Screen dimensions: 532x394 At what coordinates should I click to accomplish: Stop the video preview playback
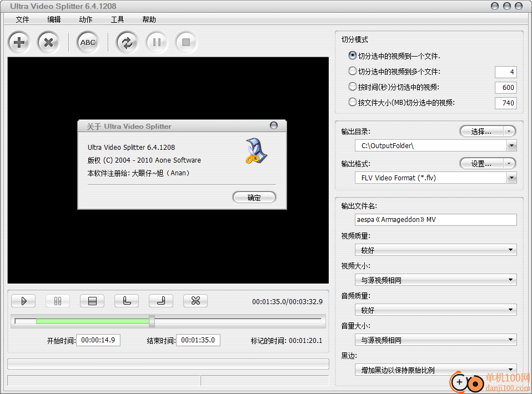pyautogui.click(x=92, y=301)
